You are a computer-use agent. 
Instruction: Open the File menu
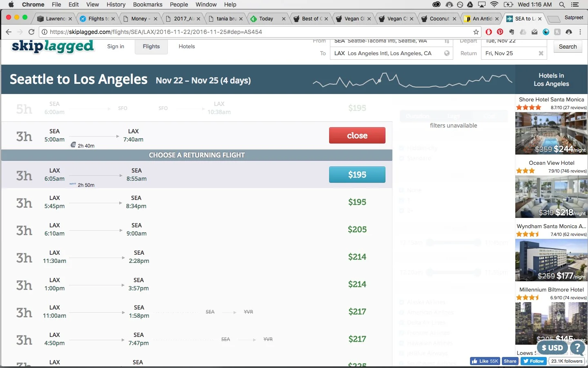click(x=56, y=4)
